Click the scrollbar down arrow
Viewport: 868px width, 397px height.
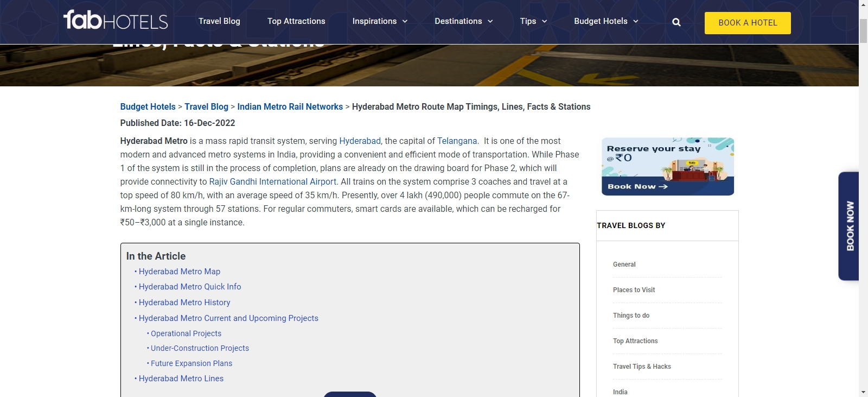pos(863,392)
